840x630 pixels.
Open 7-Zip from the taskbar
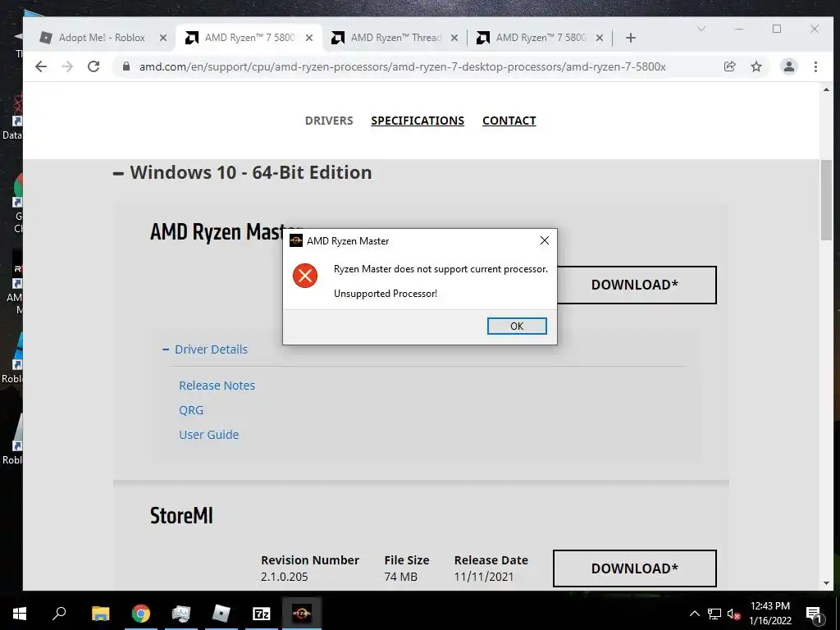pos(261,614)
